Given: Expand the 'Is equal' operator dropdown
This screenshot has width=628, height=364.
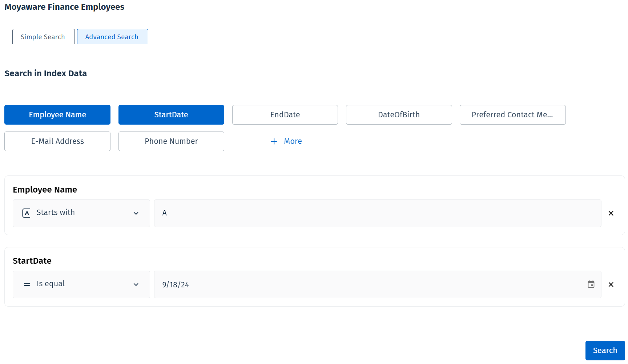Looking at the screenshot, I should [136, 284].
